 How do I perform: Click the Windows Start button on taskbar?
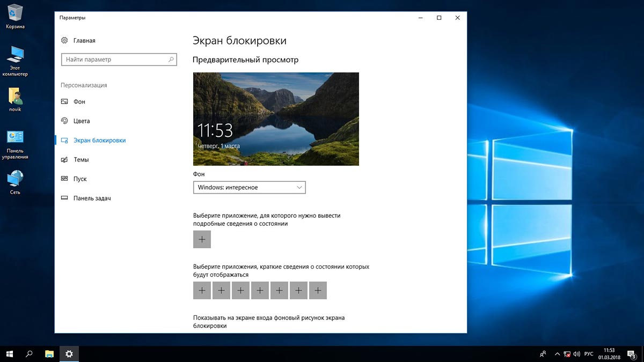(x=10, y=353)
